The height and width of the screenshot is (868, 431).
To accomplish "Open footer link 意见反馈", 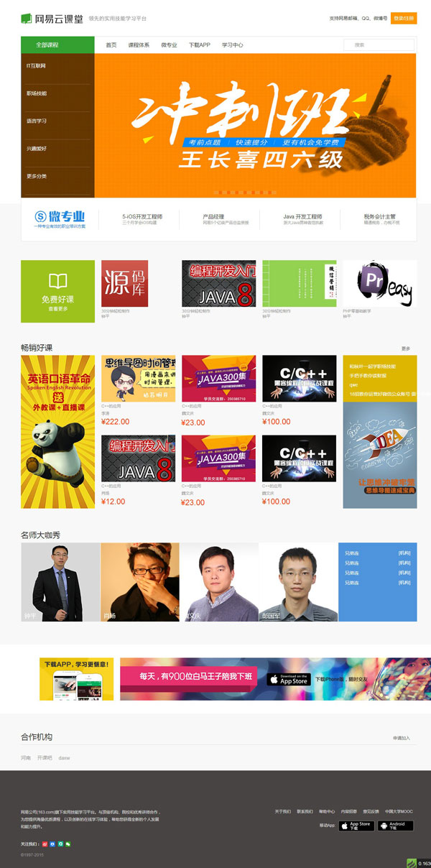I will (x=371, y=811).
